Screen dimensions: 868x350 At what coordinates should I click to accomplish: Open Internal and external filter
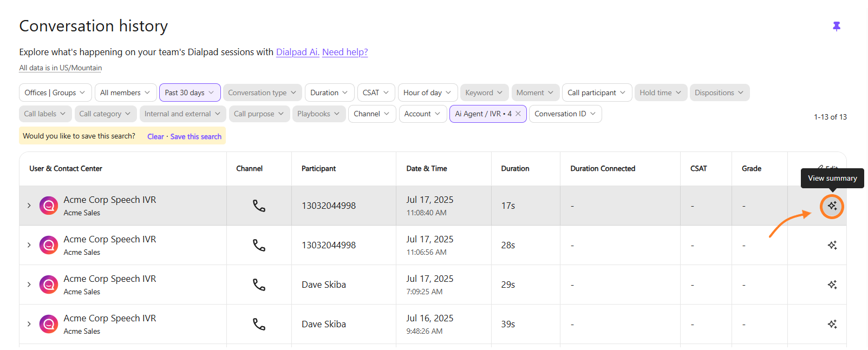tap(183, 114)
